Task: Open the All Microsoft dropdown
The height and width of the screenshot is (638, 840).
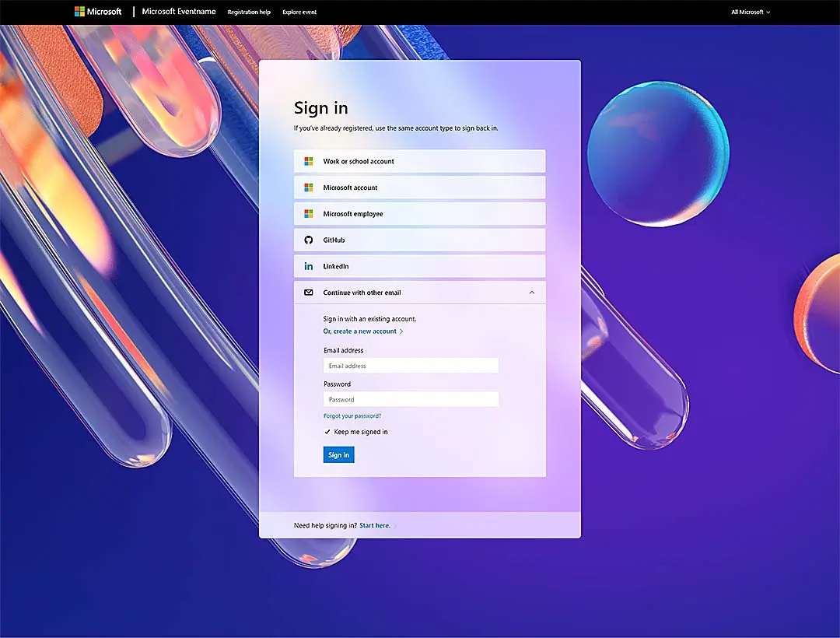Action: coord(750,12)
